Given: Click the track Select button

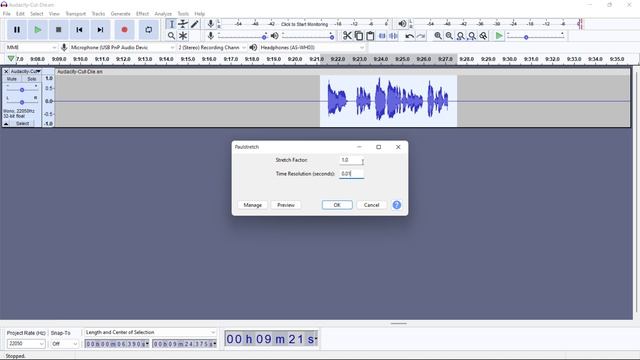Looking at the screenshot, I should click(22, 123).
